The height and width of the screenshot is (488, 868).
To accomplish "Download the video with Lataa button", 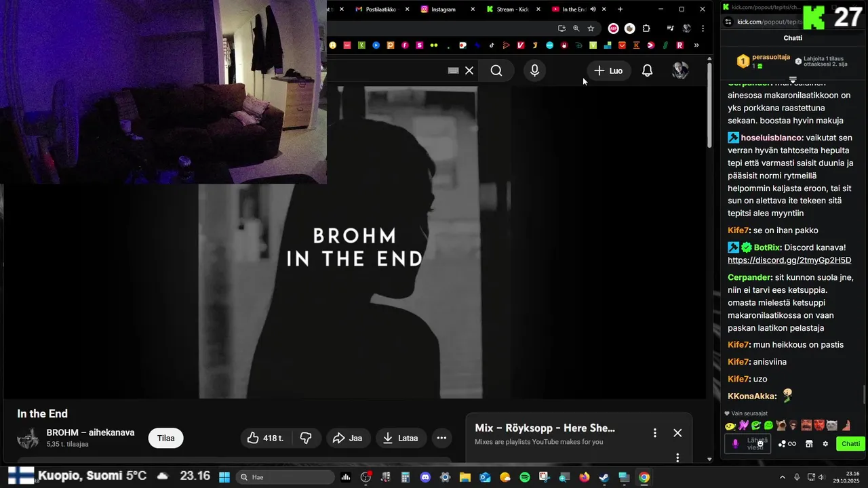I will point(401,438).
